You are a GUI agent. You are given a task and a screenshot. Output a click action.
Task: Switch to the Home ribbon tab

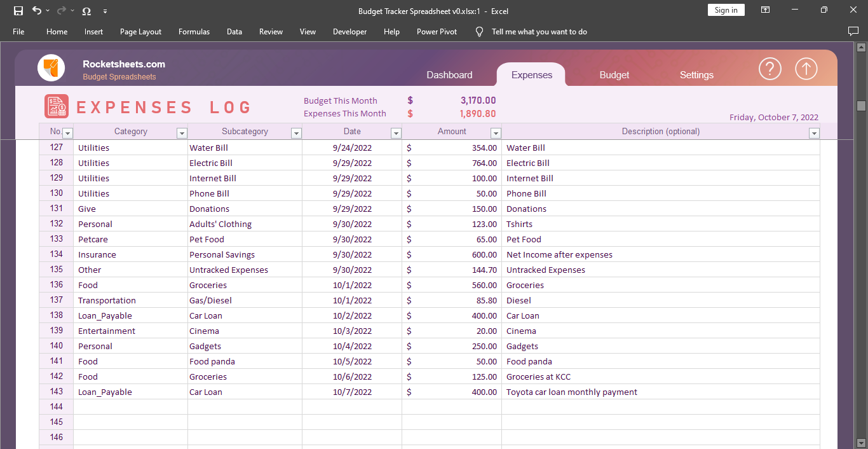click(57, 32)
